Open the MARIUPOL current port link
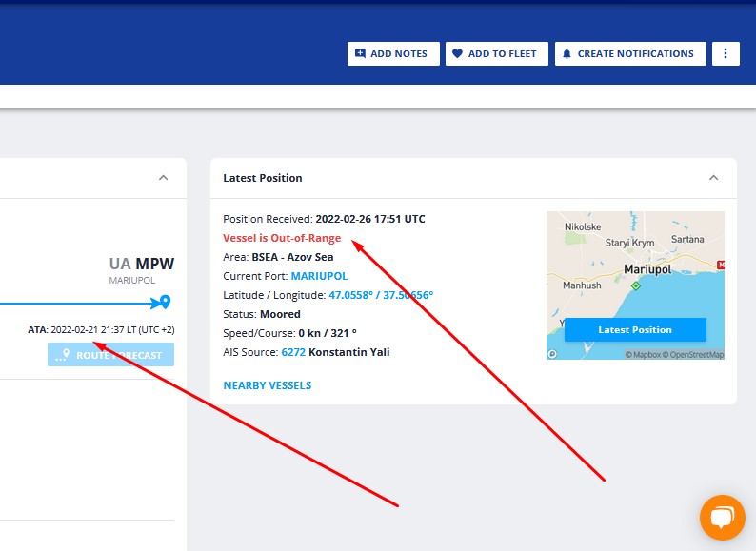This screenshot has width=756, height=551. tap(319, 276)
